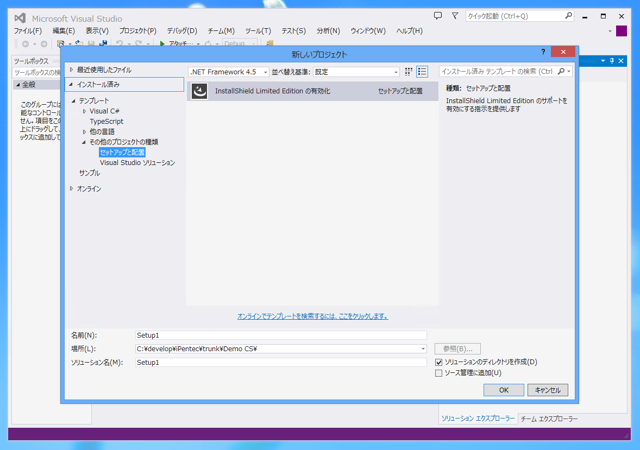The image size is (640, 450).
Task: Collapse the Toolbox 全般 group
Action: [18, 85]
